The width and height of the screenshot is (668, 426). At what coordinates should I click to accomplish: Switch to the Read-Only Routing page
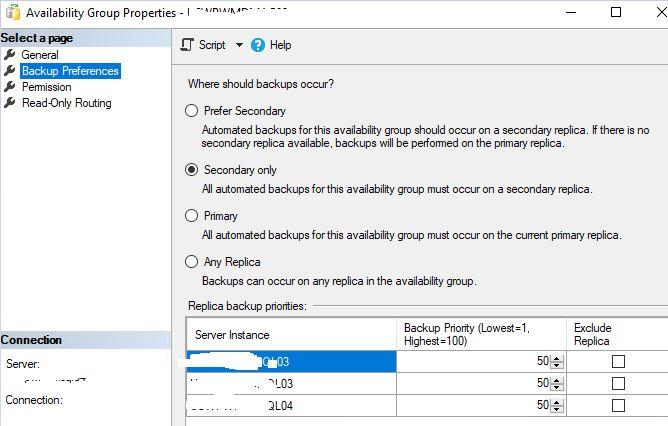tap(66, 103)
